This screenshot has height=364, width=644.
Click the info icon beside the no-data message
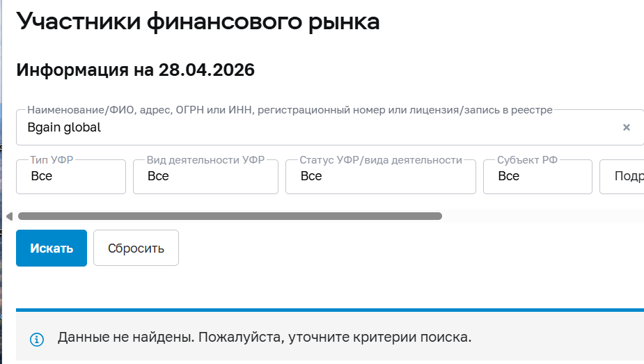coord(37,339)
